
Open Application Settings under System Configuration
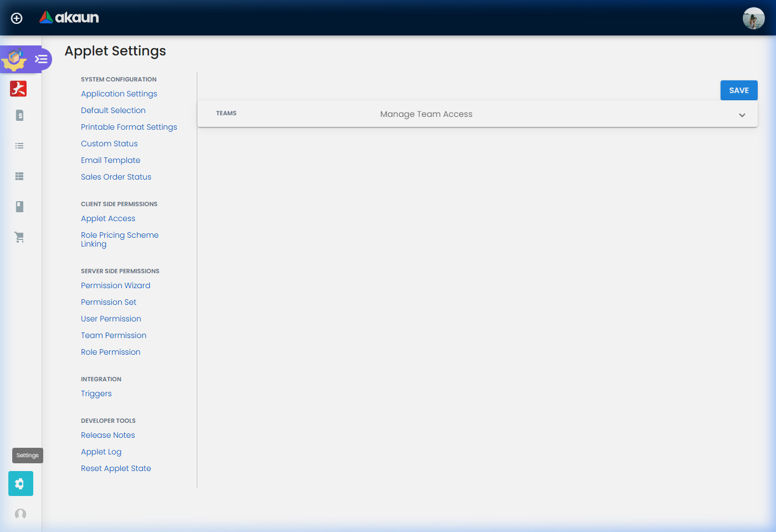(119, 94)
